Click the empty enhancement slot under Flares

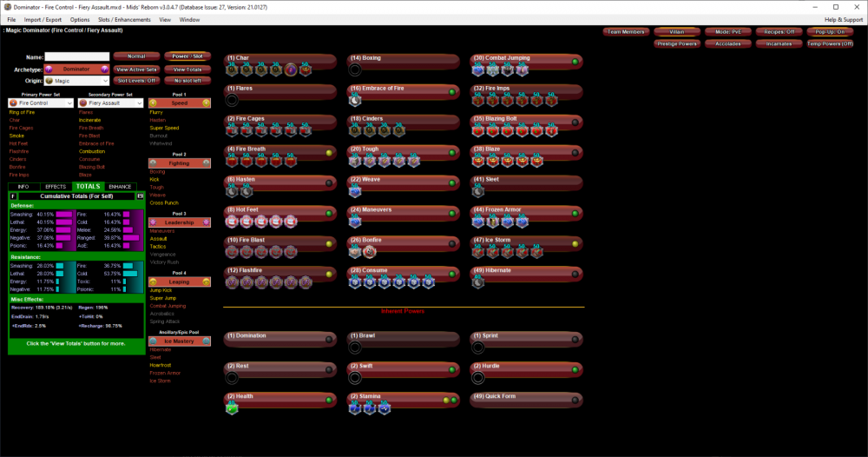[232, 100]
